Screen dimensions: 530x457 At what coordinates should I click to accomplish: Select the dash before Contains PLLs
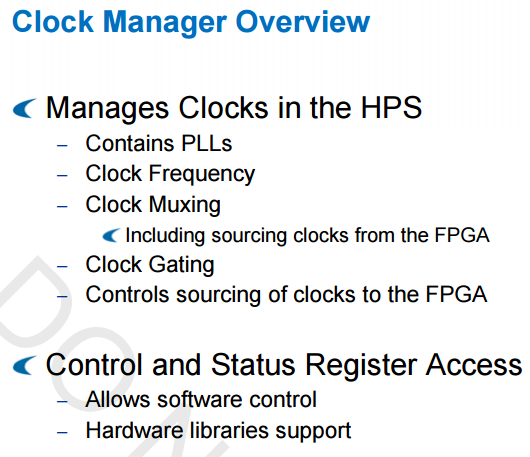click(62, 146)
